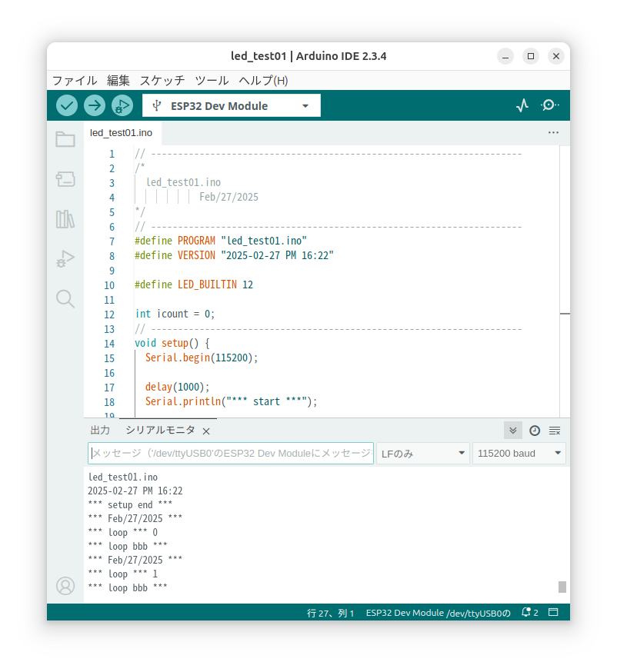617x672 pixels.
Task: Toggle timestamp clock in serial monitor
Action: (534, 431)
